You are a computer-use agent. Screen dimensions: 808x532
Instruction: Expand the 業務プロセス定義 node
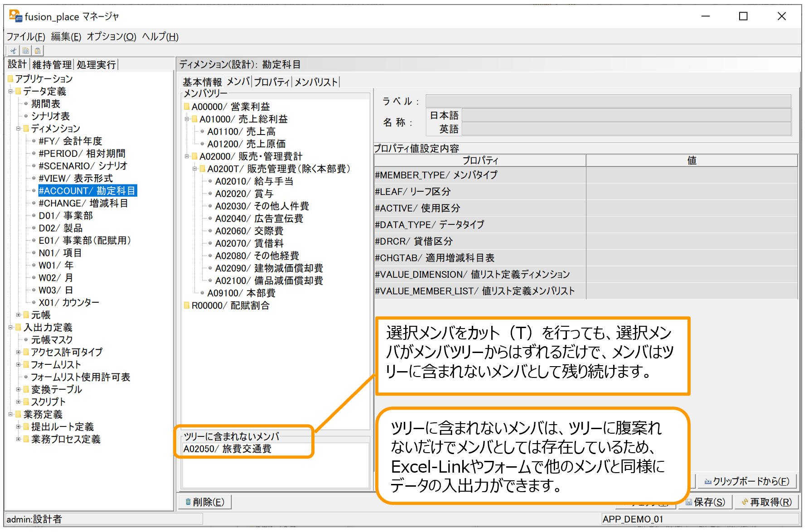(x=19, y=439)
